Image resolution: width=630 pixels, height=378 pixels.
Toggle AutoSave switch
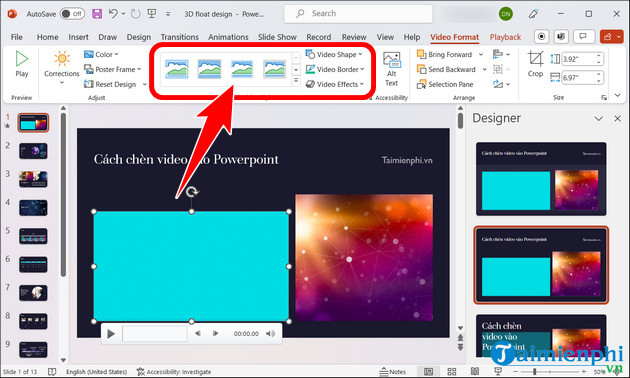pyautogui.click(x=72, y=14)
